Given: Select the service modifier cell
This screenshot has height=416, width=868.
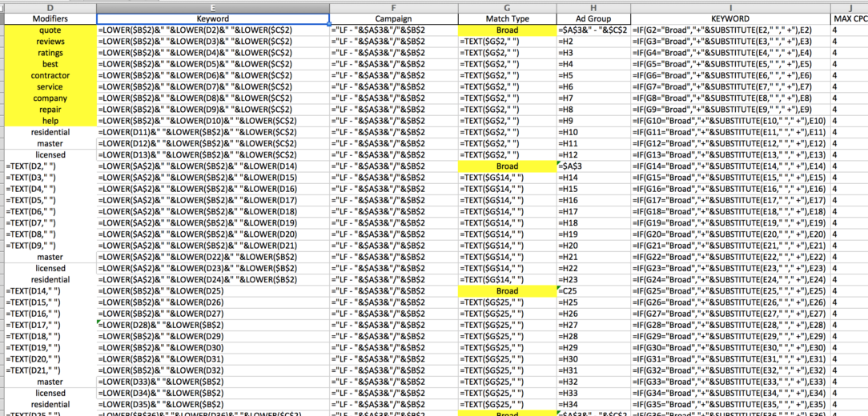Looking at the screenshot, I should (50, 87).
